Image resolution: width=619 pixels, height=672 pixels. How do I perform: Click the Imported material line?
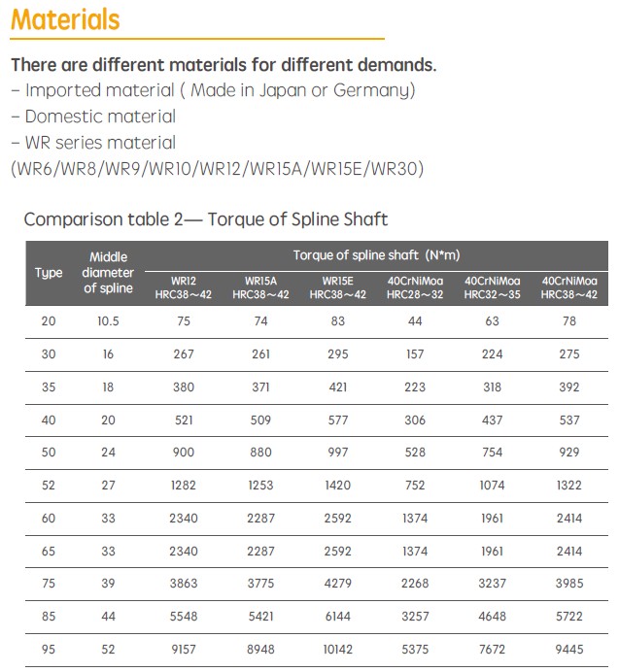[x=213, y=90]
